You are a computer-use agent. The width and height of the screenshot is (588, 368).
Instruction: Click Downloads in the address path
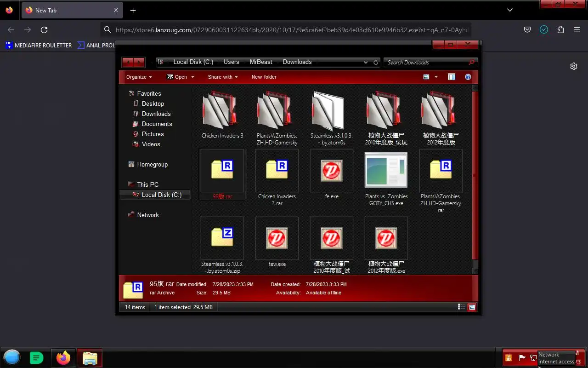[297, 62]
